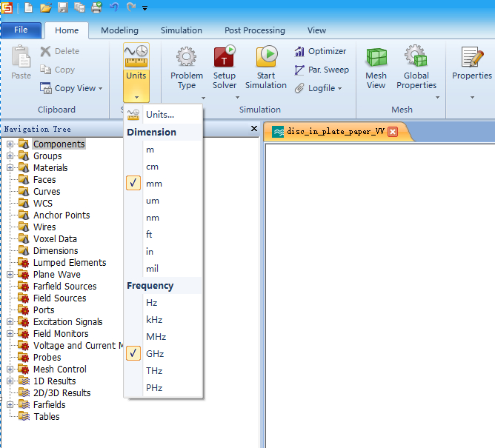Expand the Materials tree node

coord(10,167)
